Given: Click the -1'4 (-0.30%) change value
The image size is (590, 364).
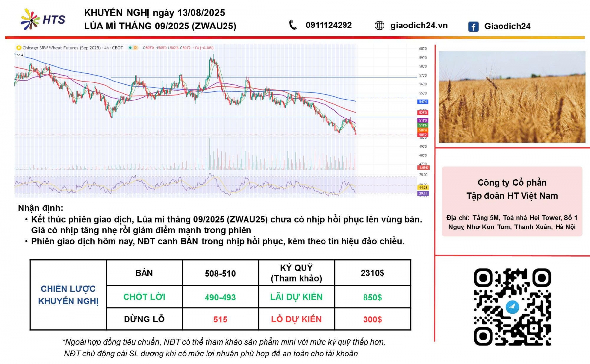Looking at the screenshot, I should [x=203, y=48].
